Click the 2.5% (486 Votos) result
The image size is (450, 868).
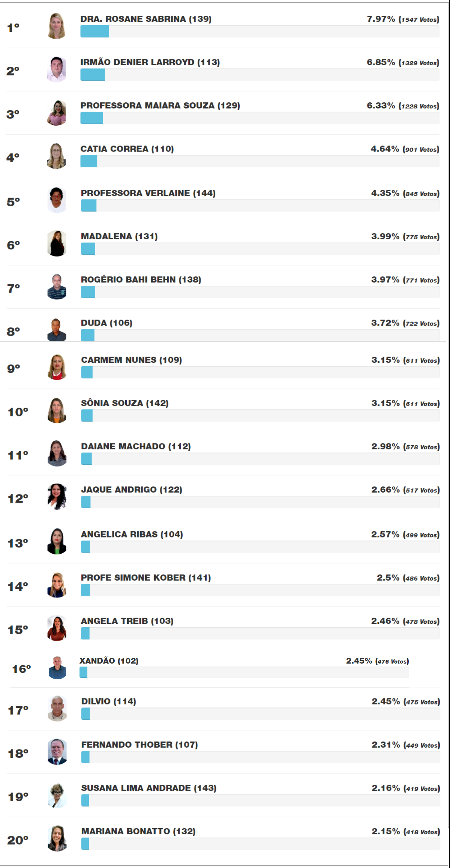[x=408, y=578]
